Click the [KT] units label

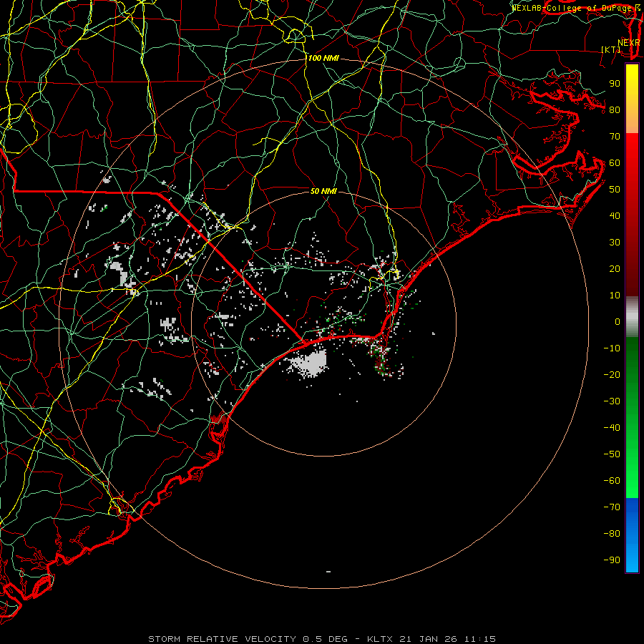pos(611,49)
